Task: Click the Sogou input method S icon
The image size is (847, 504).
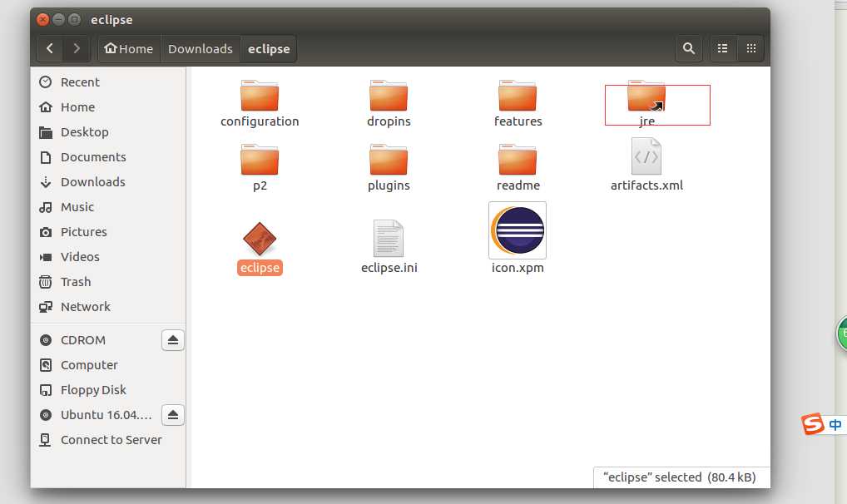Action: tap(812, 424)
